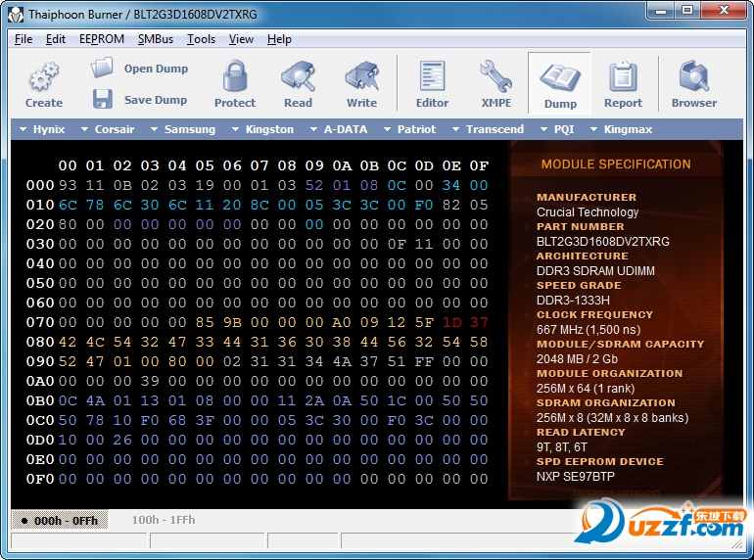Open the Report clipboard icon
This screenshot has width=754, height=560.
point(623,76)
